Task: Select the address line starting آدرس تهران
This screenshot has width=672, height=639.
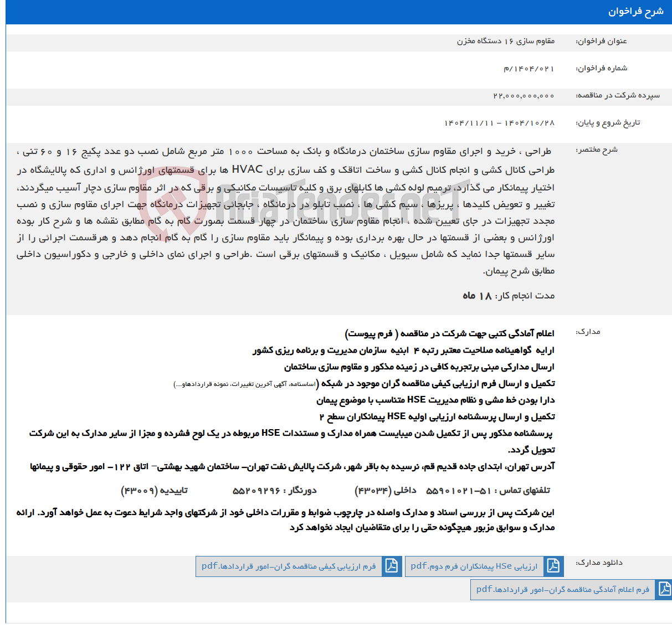Action: coord(292,467)
